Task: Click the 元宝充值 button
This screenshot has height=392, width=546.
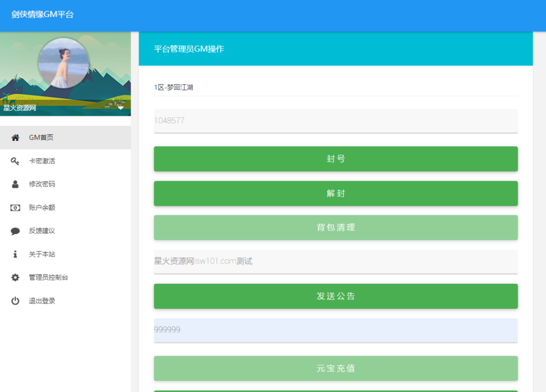Action: 335,368
